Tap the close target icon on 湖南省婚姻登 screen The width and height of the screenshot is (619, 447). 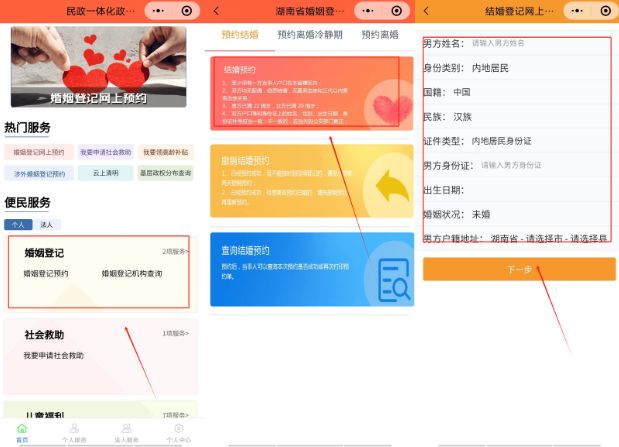pyautogui.click(x=396, y=11)
